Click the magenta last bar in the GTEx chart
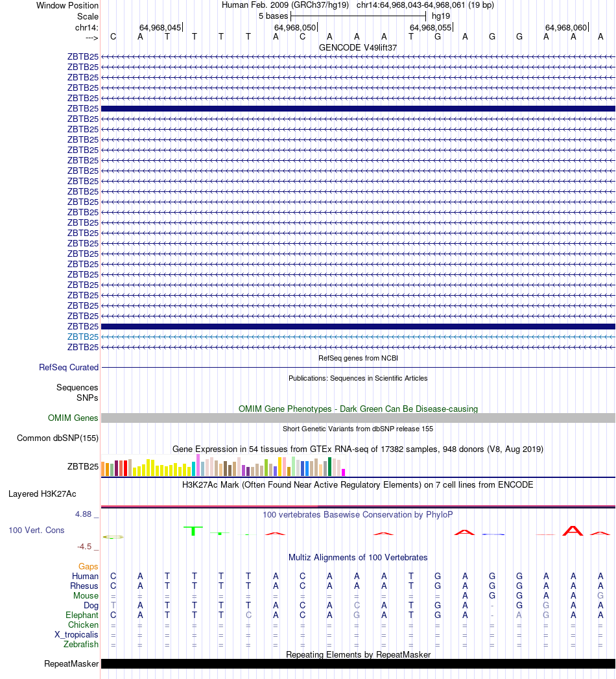Image resolution: width=616 pixels, height=679 pixels. coord(343,472)
